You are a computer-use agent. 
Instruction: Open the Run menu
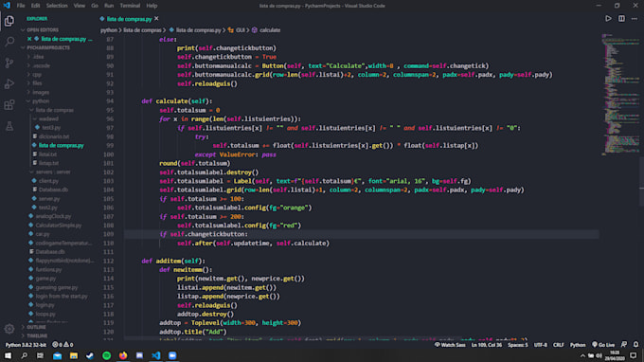(x=109, y=6)
